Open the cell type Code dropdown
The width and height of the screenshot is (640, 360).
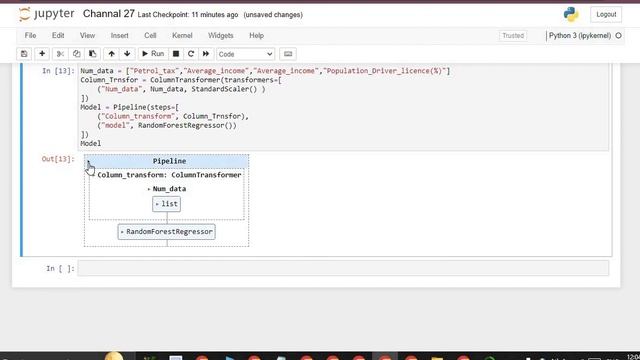245,54
